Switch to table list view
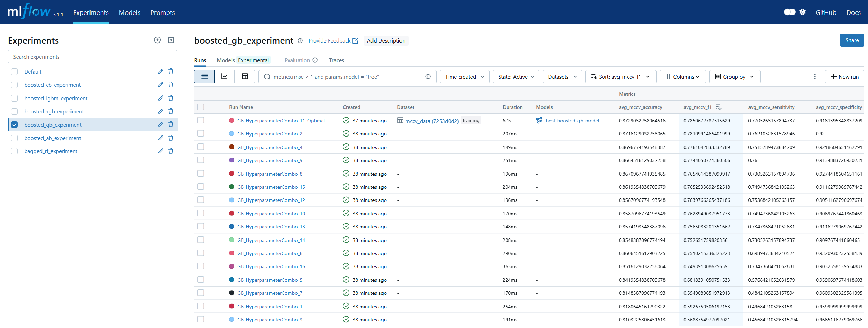 204,76
